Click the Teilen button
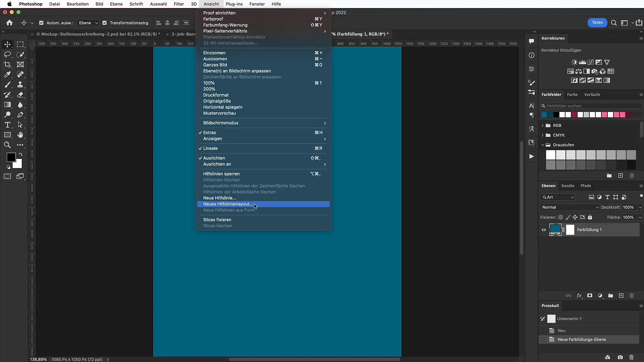This screenshot has height=362, width=644. [x=597, y=22]
